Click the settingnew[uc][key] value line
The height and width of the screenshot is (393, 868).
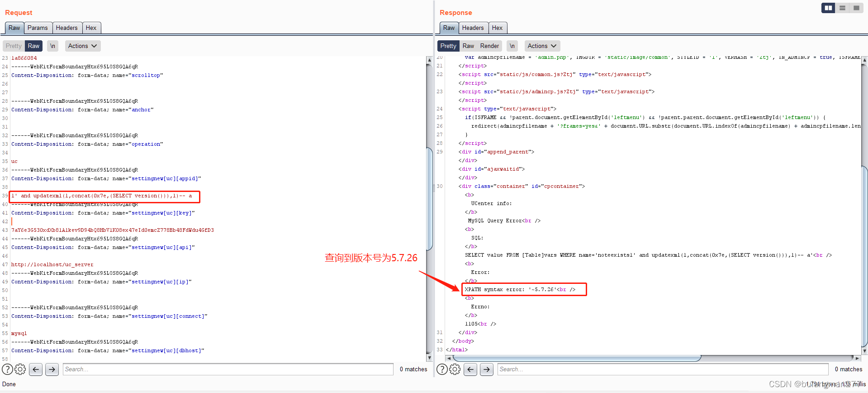coord(113,230)
